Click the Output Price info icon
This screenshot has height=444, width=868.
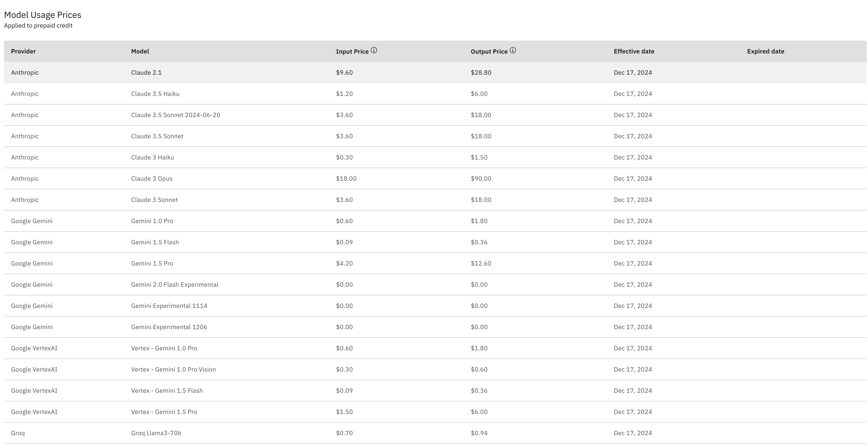click(x=512, y=51)
